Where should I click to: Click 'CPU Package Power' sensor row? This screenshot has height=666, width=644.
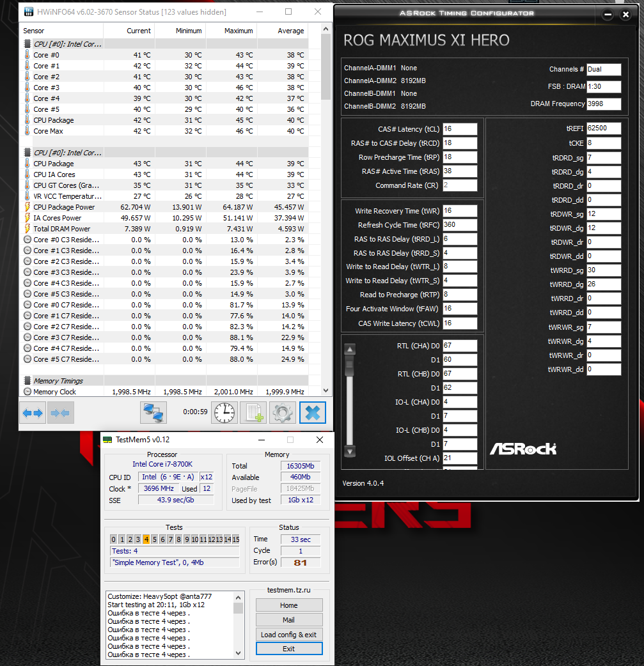coord(164,207)
